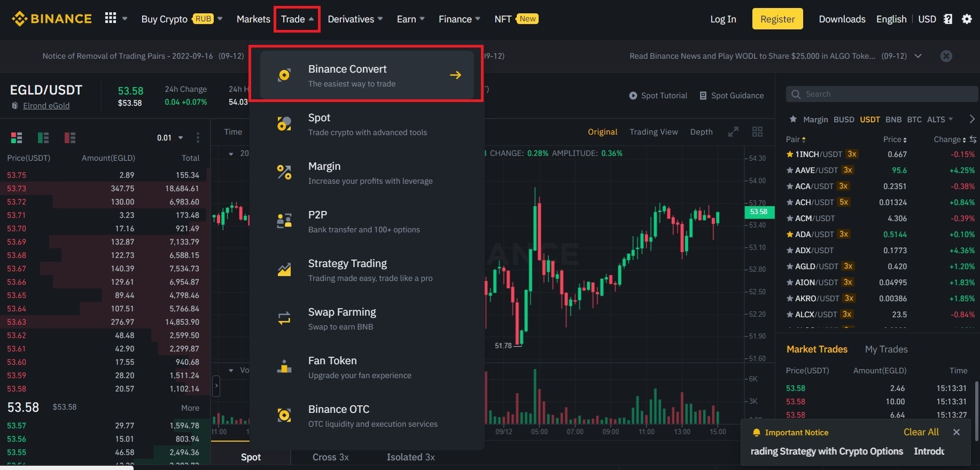Click the swap change/volume toggle icon
Viewport: 980px width, 470px height.
coord(973,139)
